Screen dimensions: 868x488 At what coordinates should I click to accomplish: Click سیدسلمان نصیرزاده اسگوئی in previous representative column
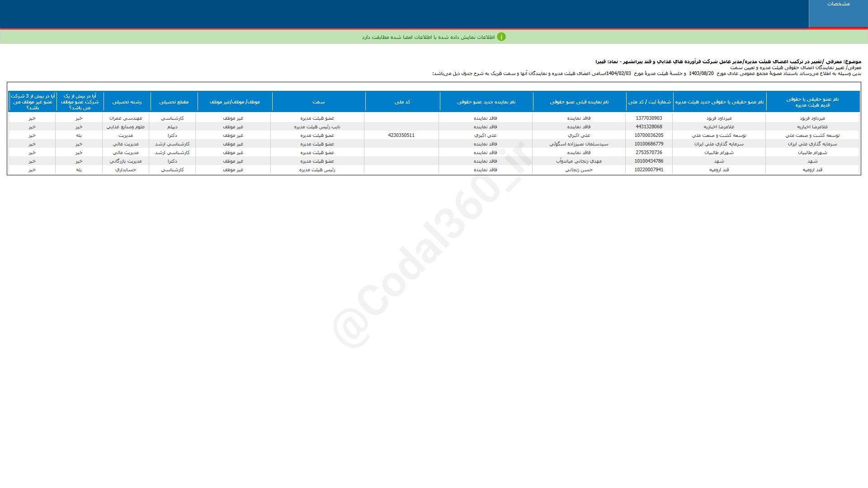tap(579, 144)
